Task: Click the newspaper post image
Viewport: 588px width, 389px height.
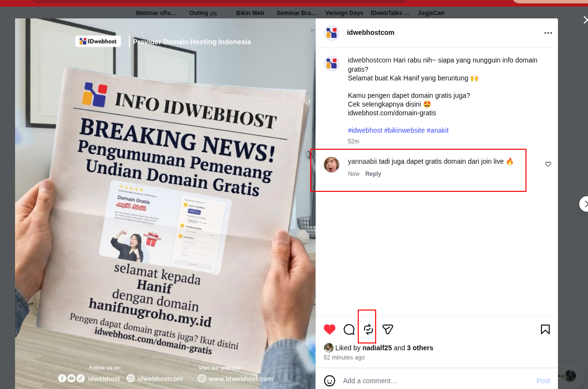Action: point(165,203)
